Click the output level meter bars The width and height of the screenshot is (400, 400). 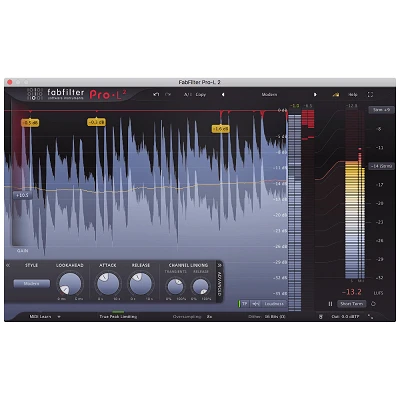(x=295, y=212)
